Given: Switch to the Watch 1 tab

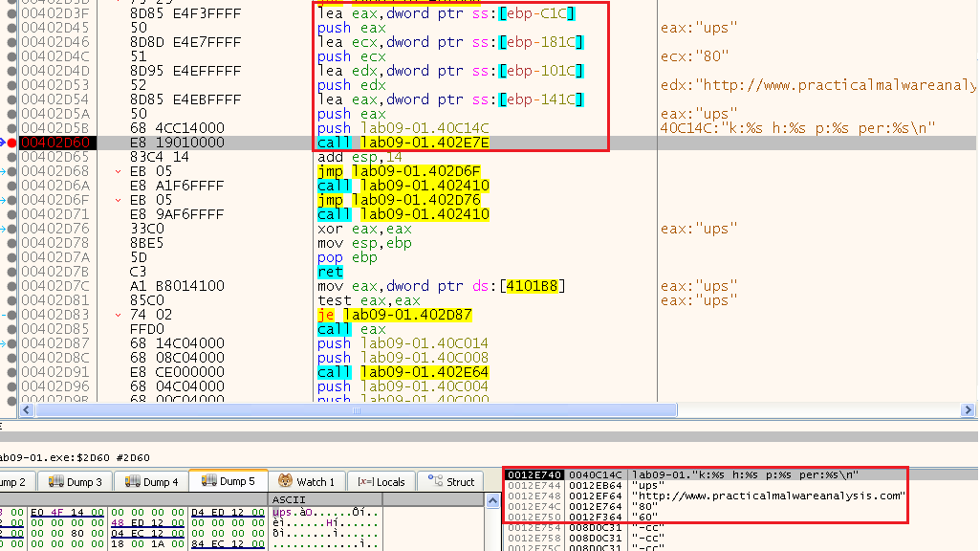Looking at the screenshot, I should click(306, 482).
